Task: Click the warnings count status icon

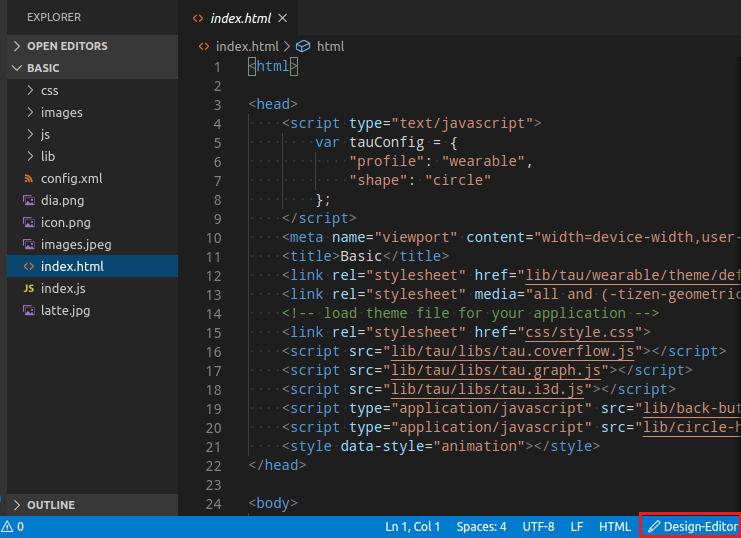Action: 13,526
